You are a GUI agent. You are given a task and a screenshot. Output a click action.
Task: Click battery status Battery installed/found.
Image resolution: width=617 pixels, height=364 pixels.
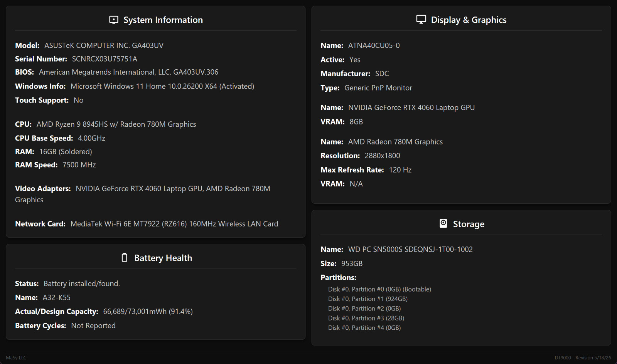point(82,283)
